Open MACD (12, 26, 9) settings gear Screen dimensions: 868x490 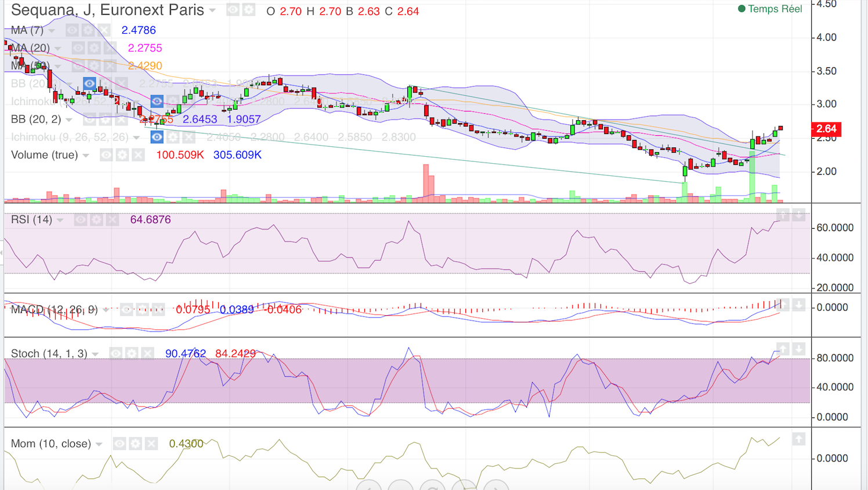pyautogui.click(x=142, y=309)
